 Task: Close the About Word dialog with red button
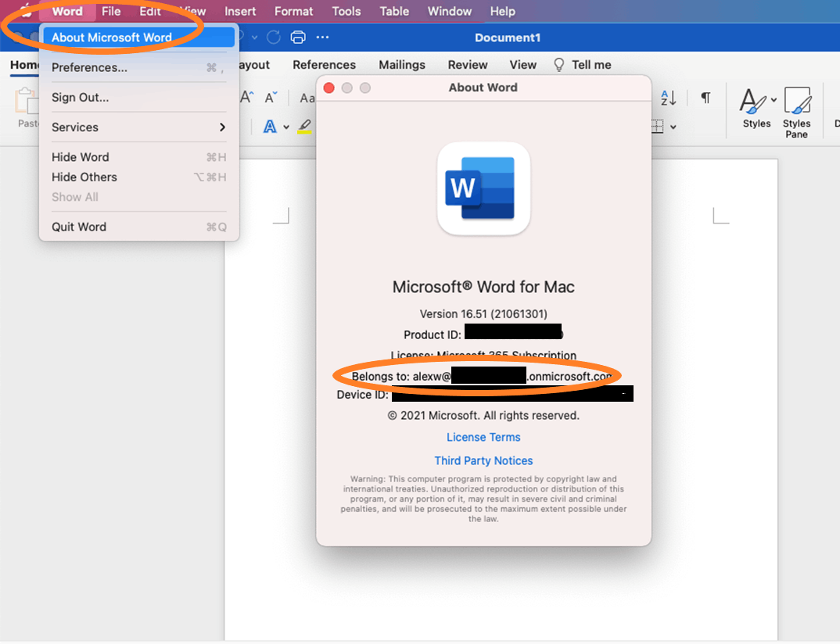pos(329,88)
